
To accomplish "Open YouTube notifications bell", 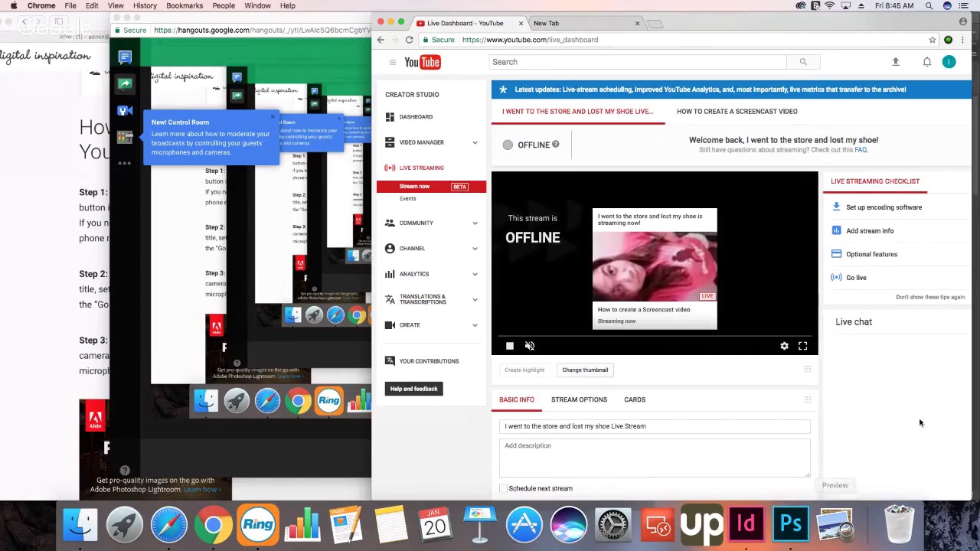I will 926,62.
